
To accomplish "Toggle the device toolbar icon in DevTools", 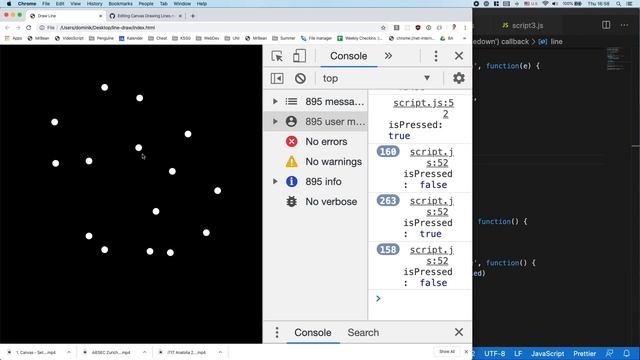I will [x=299, y=56].
